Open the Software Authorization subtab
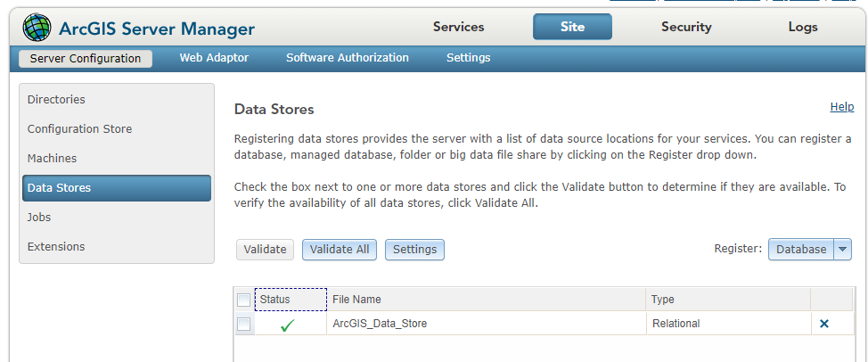868x362 pixels. (x=347, y=58)
